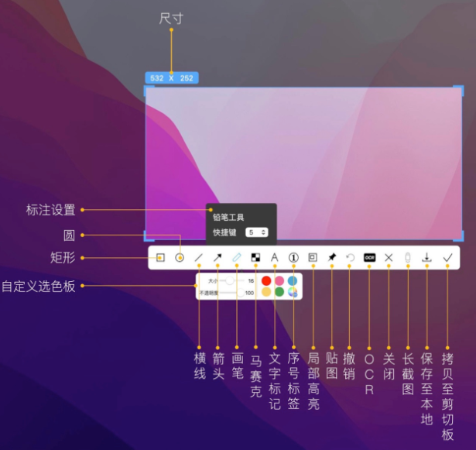Click the 532 X 252 size badge
Image resolution: width=476 pixels, height=450 pixels.
point(172,78)
